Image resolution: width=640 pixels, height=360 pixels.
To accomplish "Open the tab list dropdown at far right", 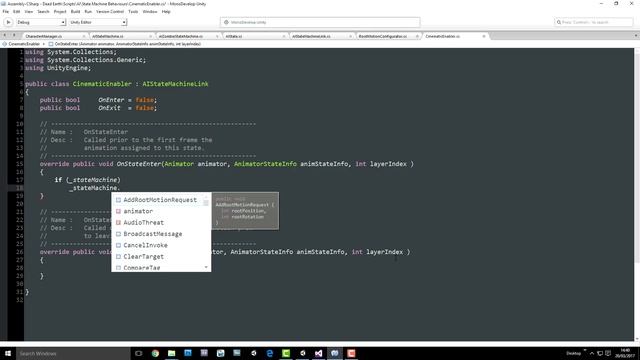I will coord(636,36).
